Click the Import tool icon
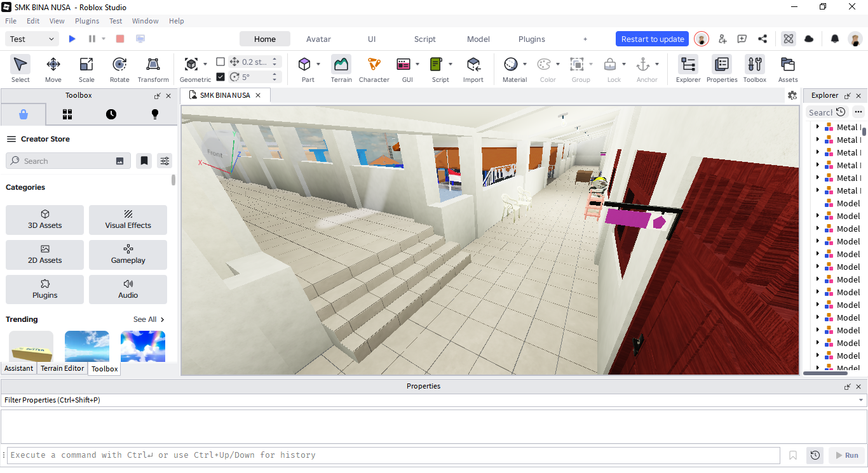Screen dimensions: 868x473 (473, 69)
